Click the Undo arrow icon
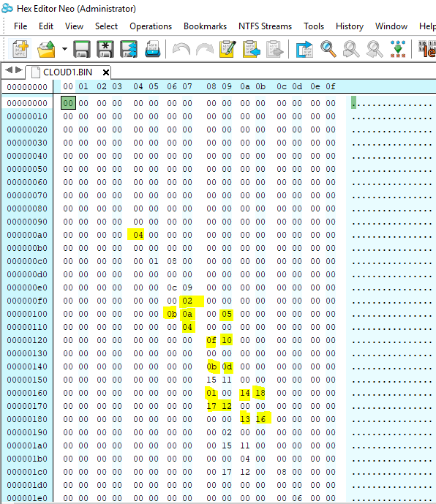 (x=181, y=49)
